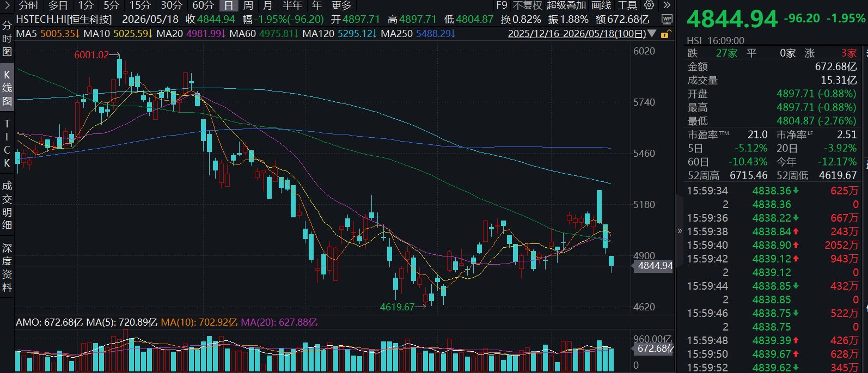Click 市净率 2.51 value

[x=847, y=134]
